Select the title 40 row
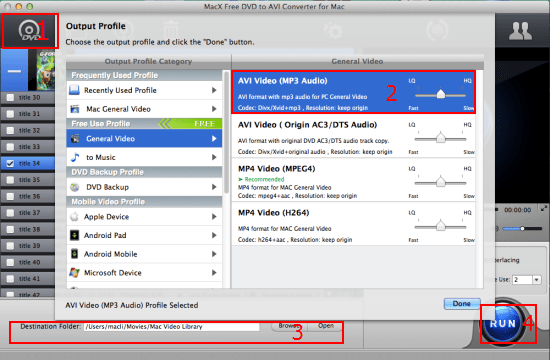This screenshot has height=360, width=550. click(28, 262)
